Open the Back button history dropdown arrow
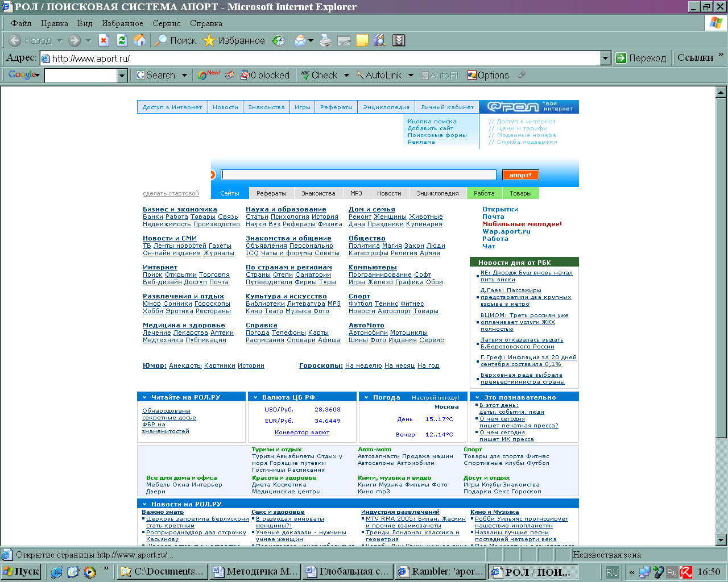This screenshot has height=582, width=728. click(59, 40)
